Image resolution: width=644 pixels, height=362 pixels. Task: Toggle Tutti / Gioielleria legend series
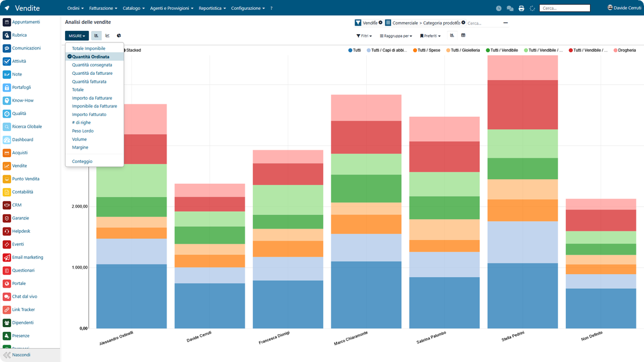[463, 50]
